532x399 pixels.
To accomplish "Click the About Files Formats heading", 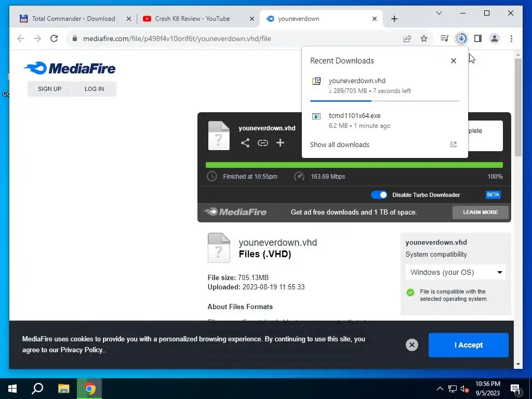I will click(240, 307).
